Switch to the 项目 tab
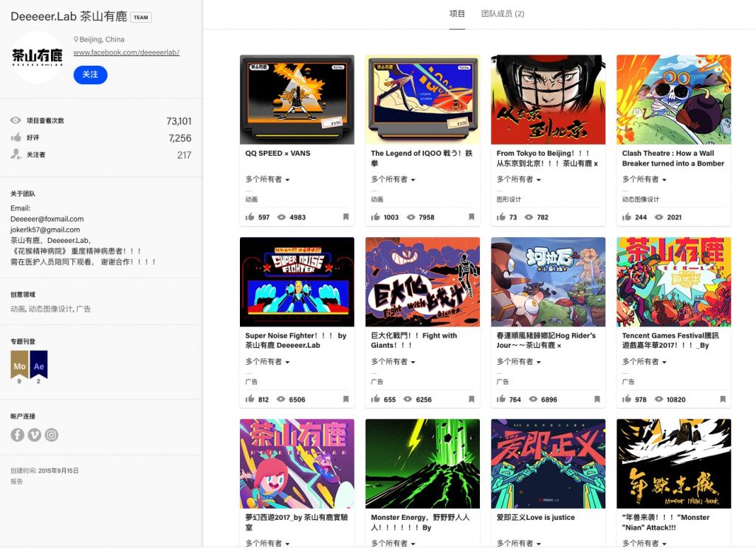 tap(457, 13)
